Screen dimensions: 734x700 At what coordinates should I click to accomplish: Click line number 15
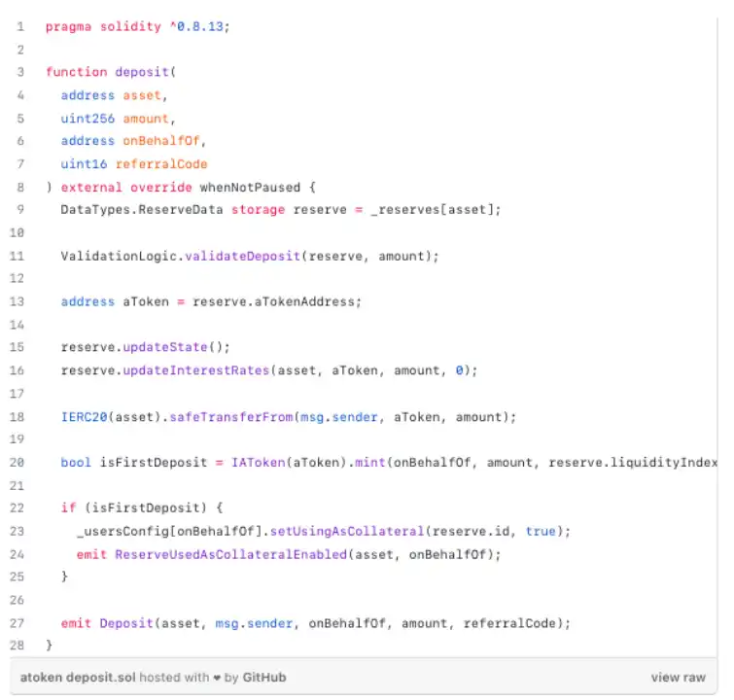point(17,346)
